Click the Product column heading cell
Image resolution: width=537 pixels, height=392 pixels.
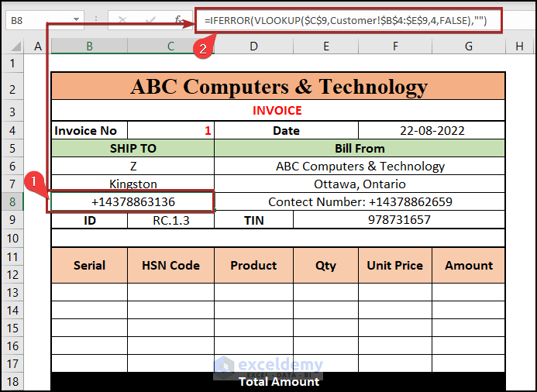tap(253, 265)
